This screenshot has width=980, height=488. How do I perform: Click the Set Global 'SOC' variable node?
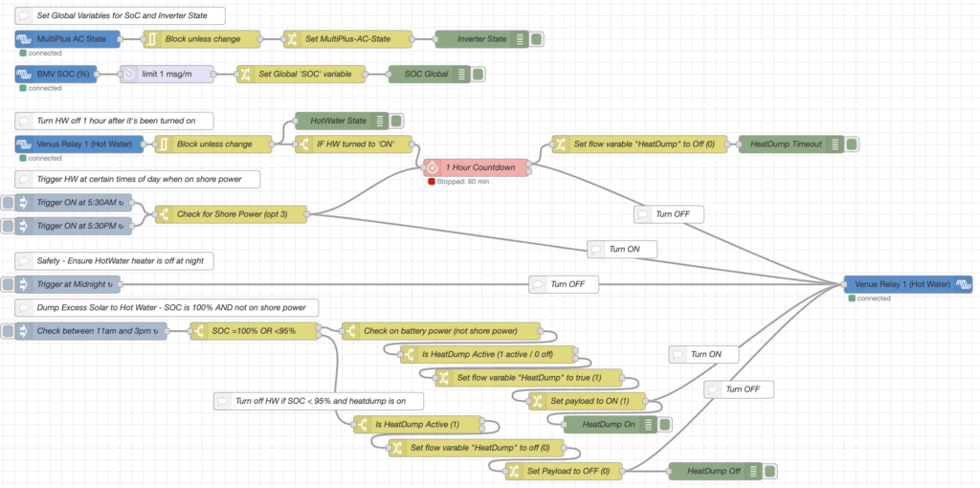point(301,74)
